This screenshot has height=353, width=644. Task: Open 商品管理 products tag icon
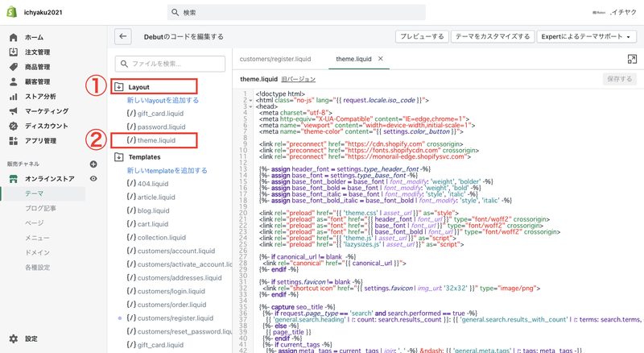(13, 67)
